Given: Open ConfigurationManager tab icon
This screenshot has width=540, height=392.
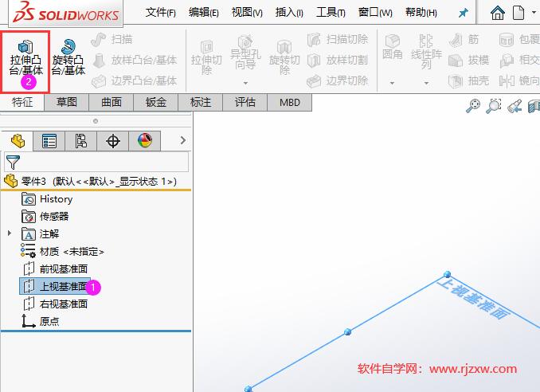Looking at the screenshot, I should click(x=81, y=141).
